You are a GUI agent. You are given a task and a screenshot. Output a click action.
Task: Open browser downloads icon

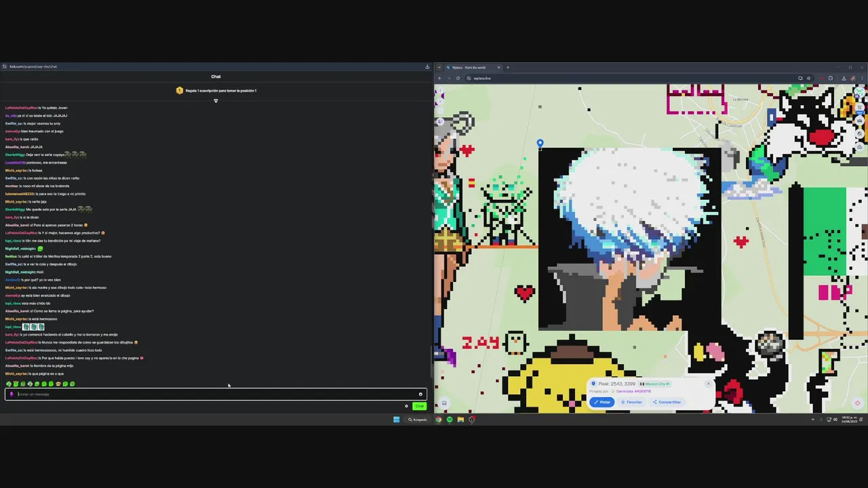point(844,78)
